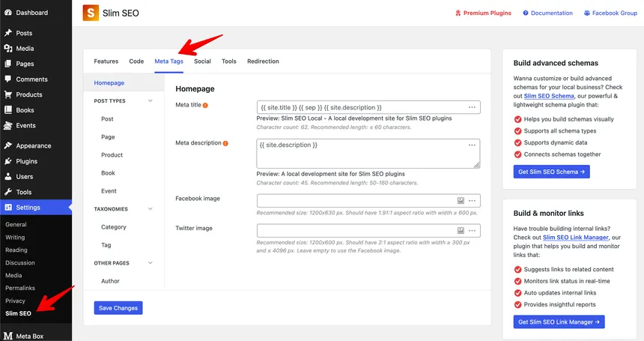Open Meta title variables ellipsis menu
644x341 pixels.
[472, 107]
